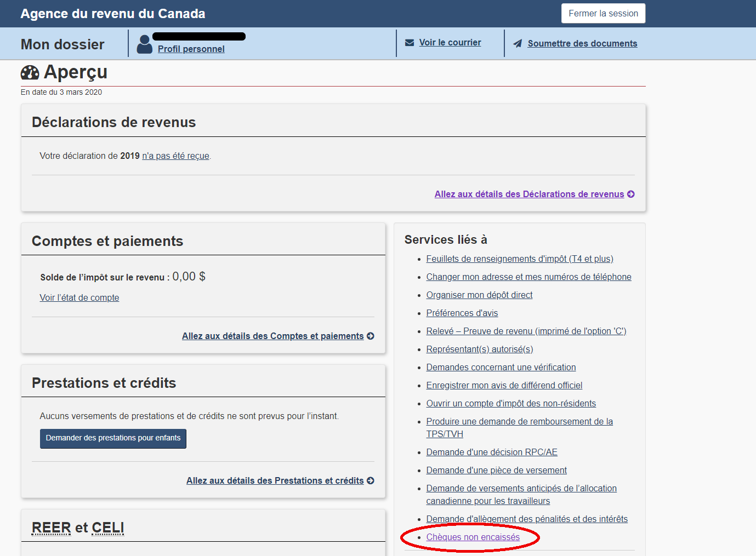
Task: Click the Mon dossier heading
Action: [62, 44]
